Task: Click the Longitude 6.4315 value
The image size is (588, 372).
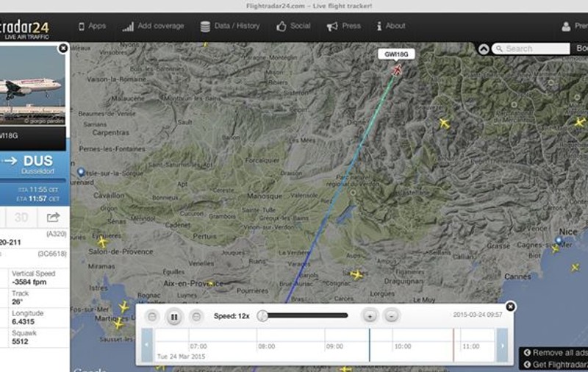Action: pyautogui.click(x=23, y=322)
